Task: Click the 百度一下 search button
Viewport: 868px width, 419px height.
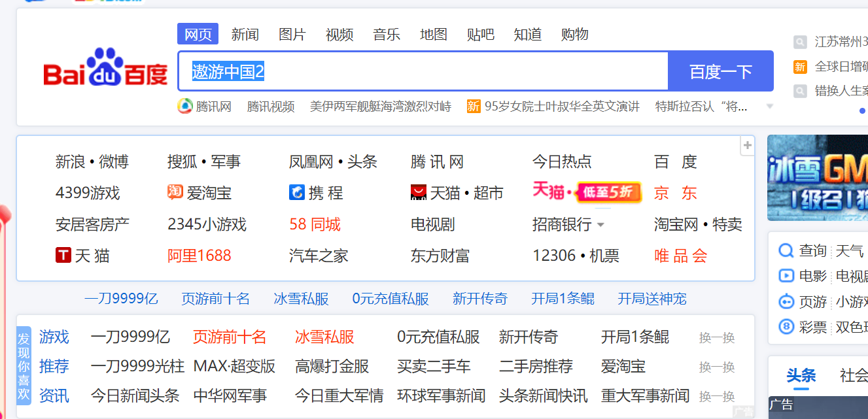Action: tap(721, 71)
